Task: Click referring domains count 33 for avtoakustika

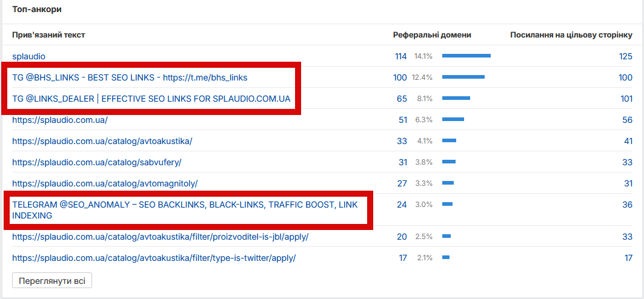Action: tap(402, 141)
